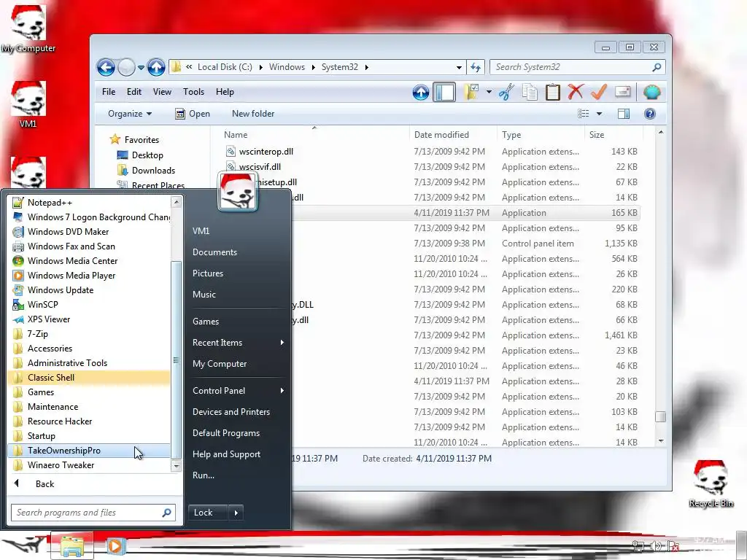Screen dimensions: 747x560
Task: Toggle the navigation pane button in Classic Shell toolbar
Action: (x=444, y=92)
